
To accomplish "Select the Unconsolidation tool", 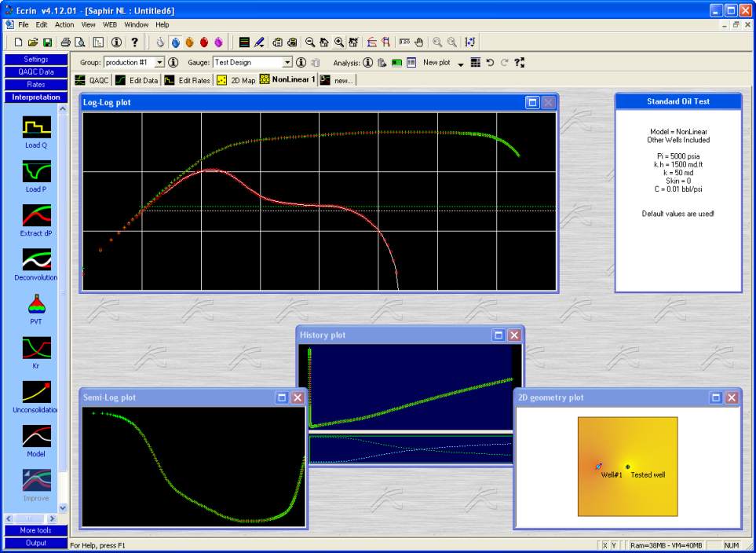I will (36, 391).
